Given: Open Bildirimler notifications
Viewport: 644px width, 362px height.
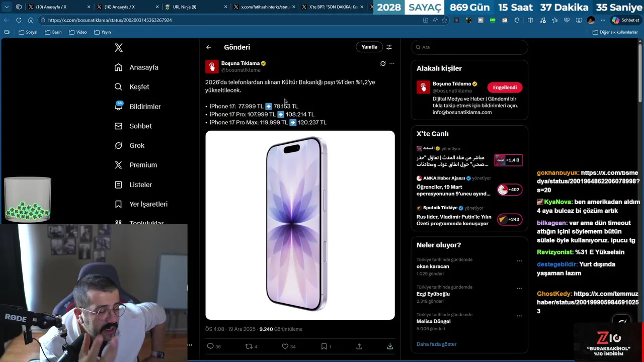Looking at the screenshot, I should [137, 106].
